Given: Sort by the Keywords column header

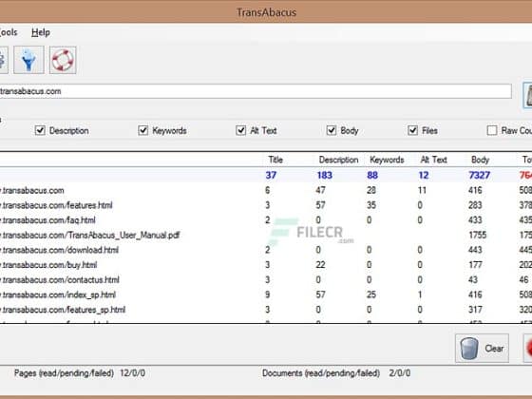Looking at the screenshot, I should (x=387, y=160).
